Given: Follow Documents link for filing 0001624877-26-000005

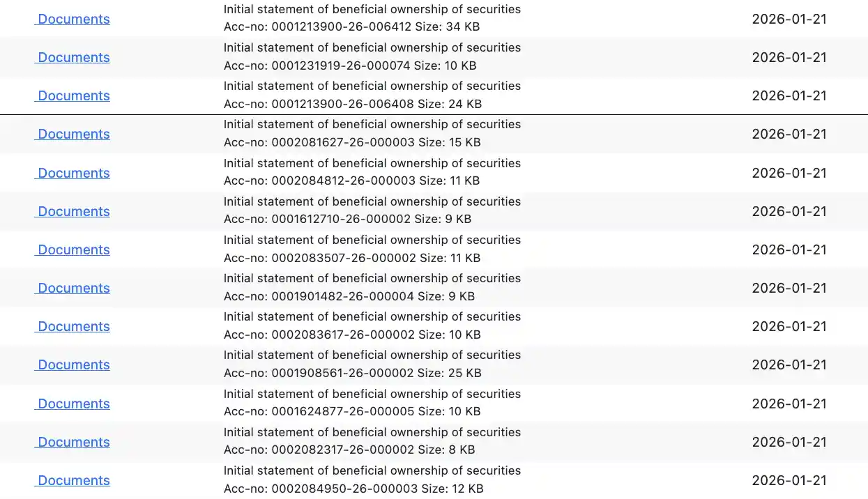Looking at the screenshot, I should coord(73,404).
